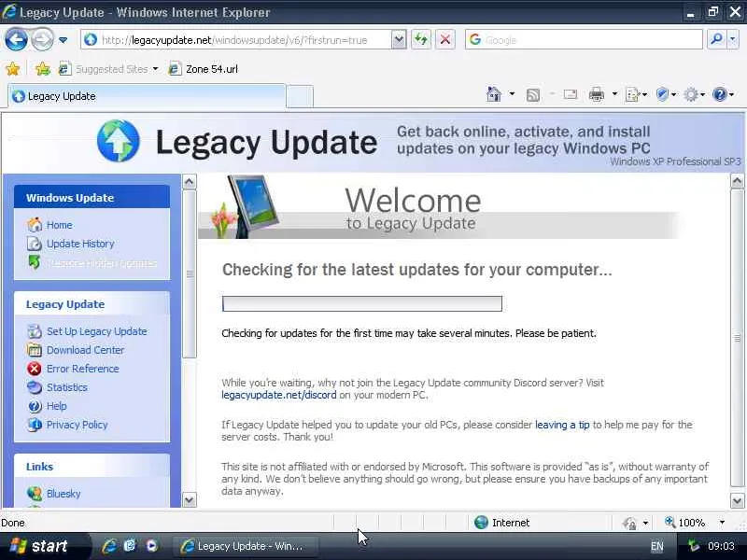
Task: Click the address bar URL field
Action: pos(236,40)
